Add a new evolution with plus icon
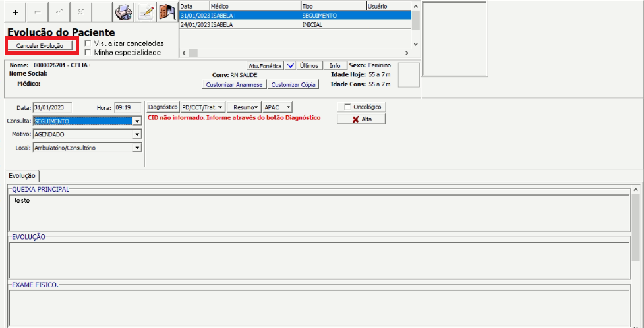This screenshot has width=644, height=328. [x=15, y=13]
